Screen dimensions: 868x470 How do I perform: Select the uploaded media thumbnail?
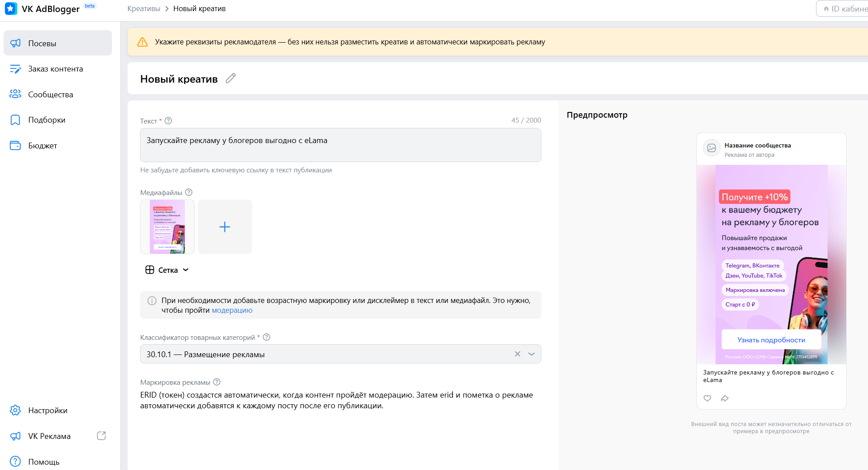(x=167, y=227)
